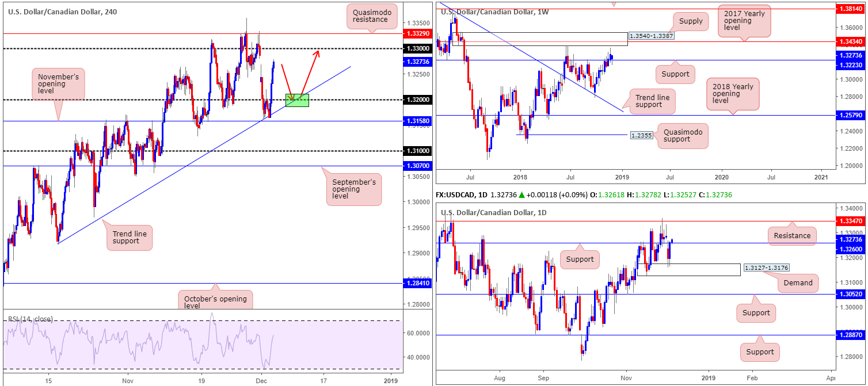The image size is (868, 386).
Task: Select the red 1.38140 price label
Action: click(x=851, y=9)
